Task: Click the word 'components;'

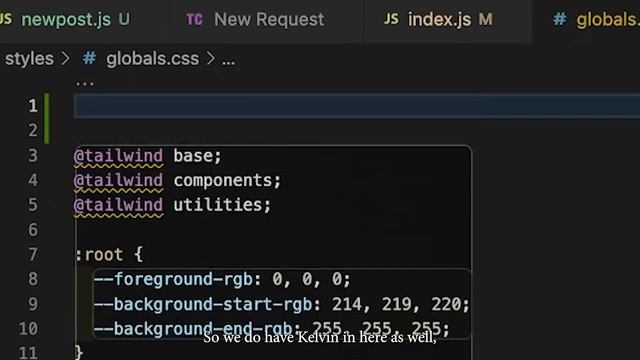Action: 227,180
